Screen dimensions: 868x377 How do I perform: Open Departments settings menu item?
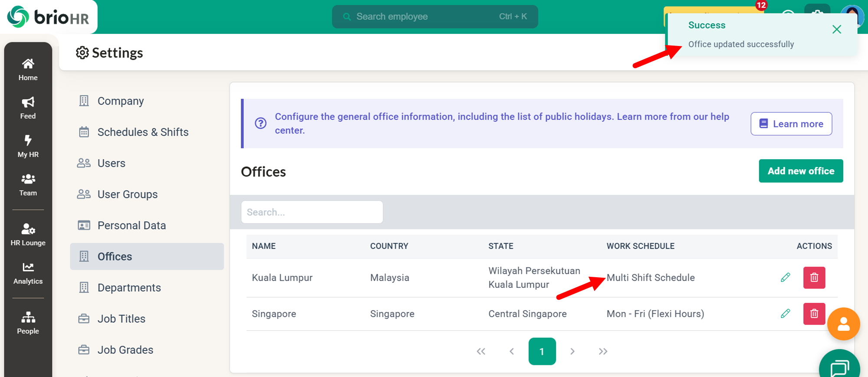click(129, 288)
